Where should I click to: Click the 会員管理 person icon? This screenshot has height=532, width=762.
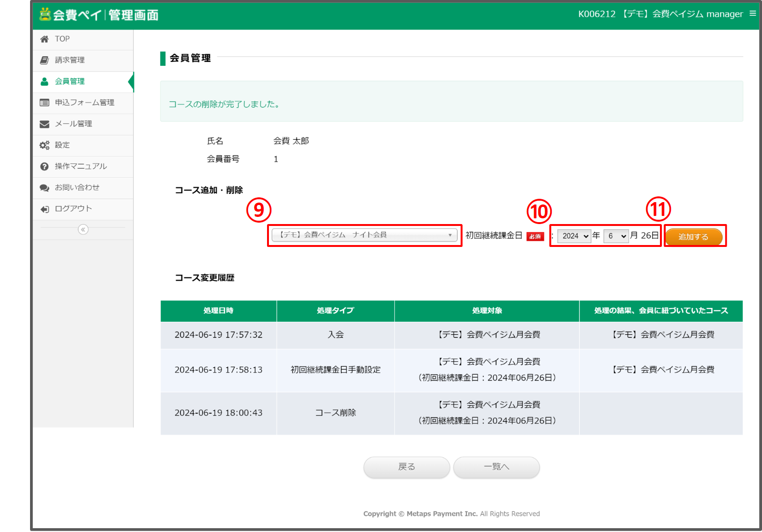[44, 82]
